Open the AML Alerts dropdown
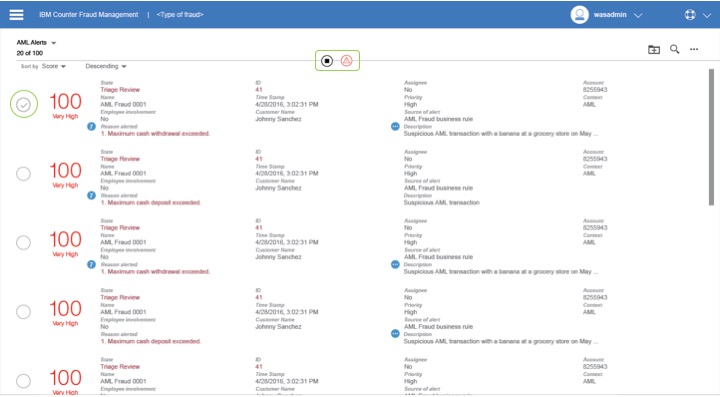Image resolution: width=720 pixels, height=397 pixels. (36, 43)
